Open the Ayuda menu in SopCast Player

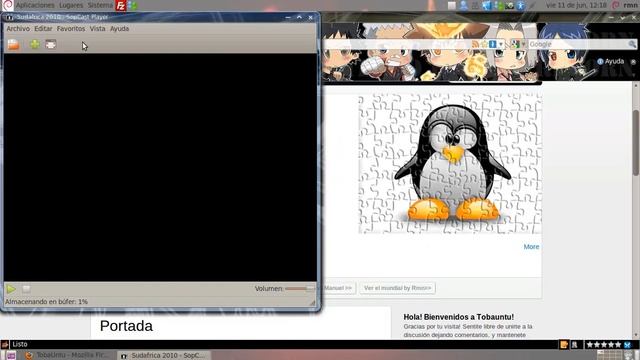pyautogui.click(x=119, y=29)
